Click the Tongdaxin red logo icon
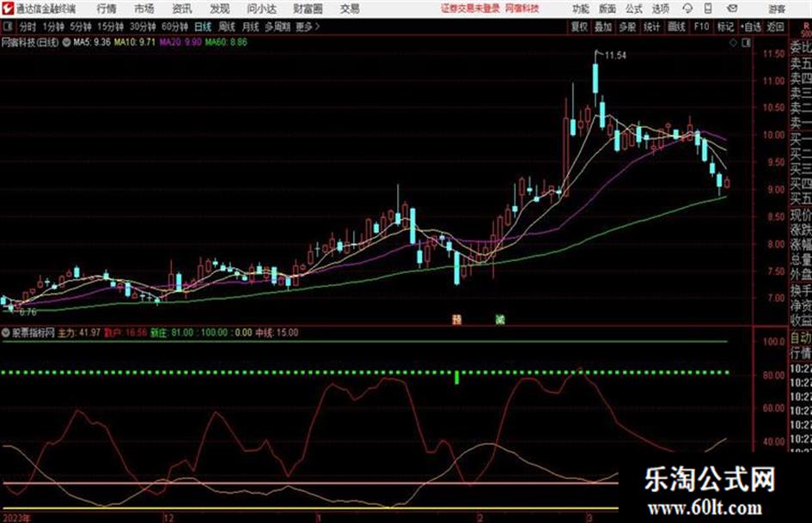Screen dimensions: 812x523 (8, 9)
